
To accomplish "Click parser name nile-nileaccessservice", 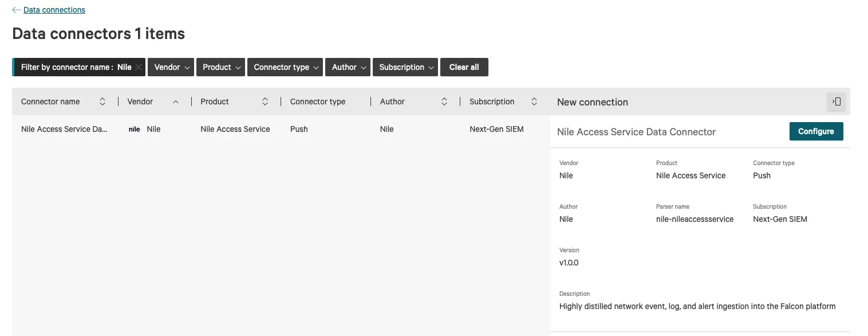I will point(695,219).
